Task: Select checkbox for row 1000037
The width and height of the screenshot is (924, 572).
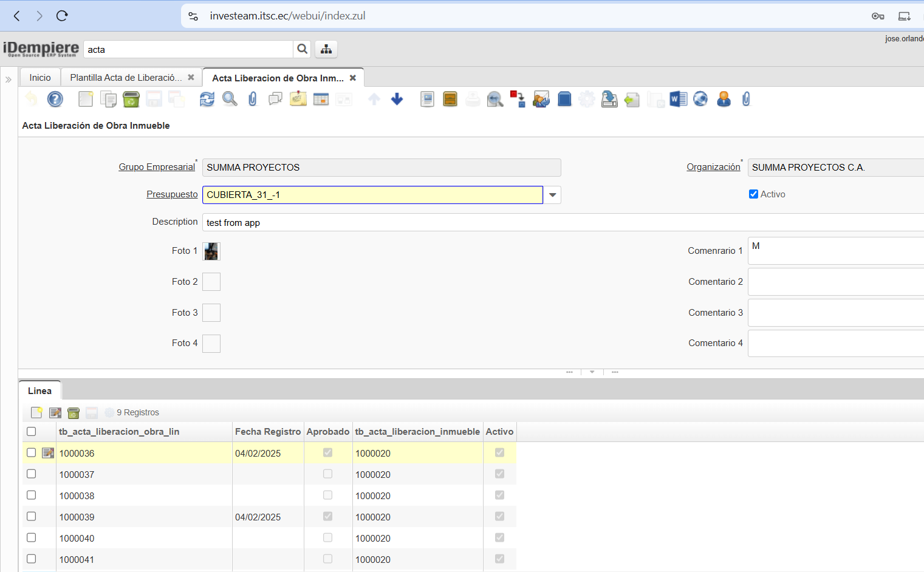Action: 32,474
